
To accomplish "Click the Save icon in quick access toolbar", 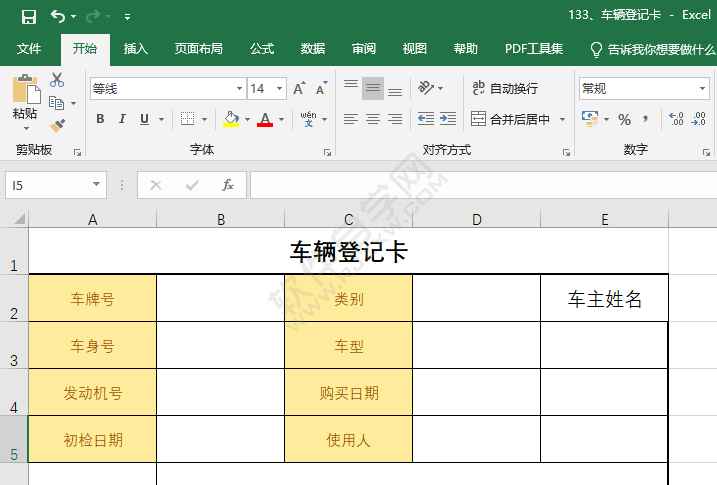I will coord(29,17).
